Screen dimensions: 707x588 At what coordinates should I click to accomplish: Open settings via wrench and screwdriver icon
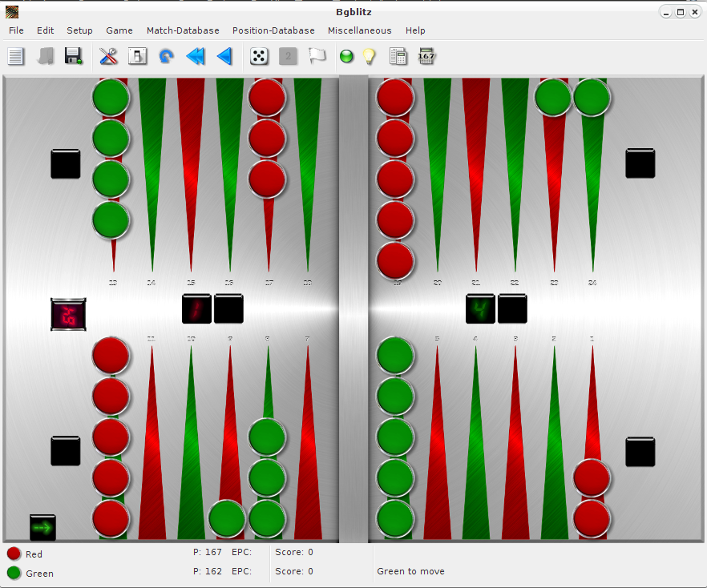[108, 56]
